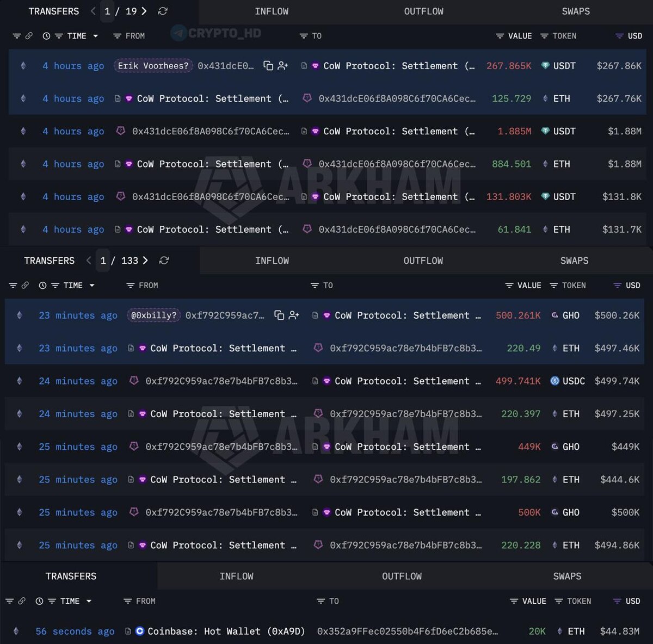Refresh the transfers list with 133 pages
This screenshot has width=653, height=644.
pyautogui.click(x=164, y=261)
